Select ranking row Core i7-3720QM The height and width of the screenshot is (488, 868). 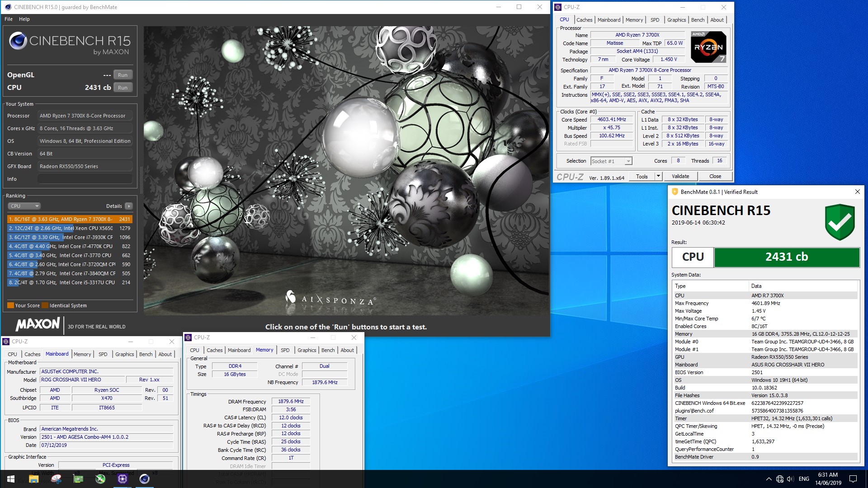coord(70,264)
